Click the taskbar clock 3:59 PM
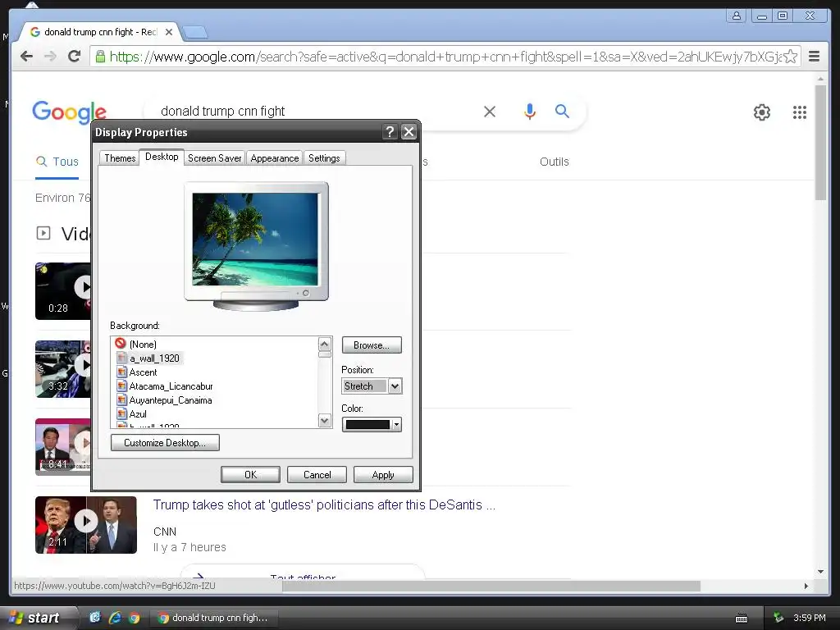This screenshot has width=840, height=630. (810, 618)
